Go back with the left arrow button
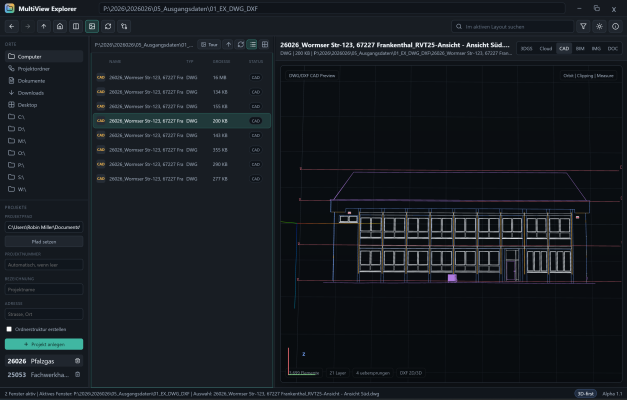The width and height of the screenshot is (627, 400). 12,26
